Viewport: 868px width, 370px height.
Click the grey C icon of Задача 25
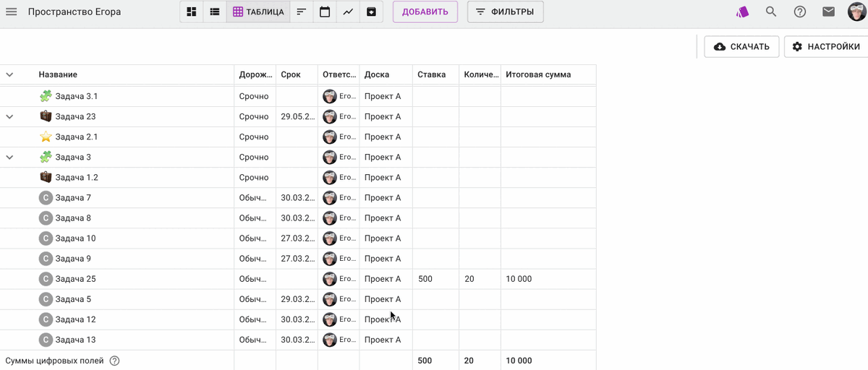(46, 278)
